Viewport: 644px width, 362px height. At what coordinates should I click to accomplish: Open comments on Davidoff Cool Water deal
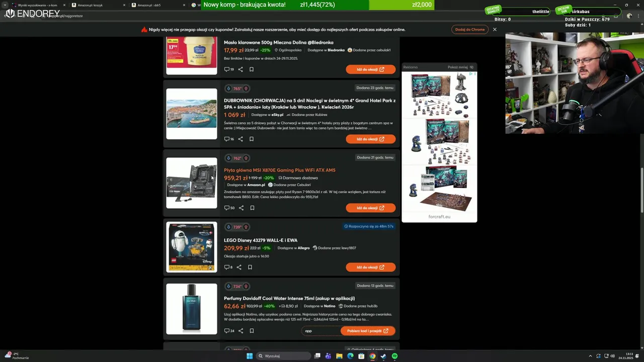[x=229, y=331]
